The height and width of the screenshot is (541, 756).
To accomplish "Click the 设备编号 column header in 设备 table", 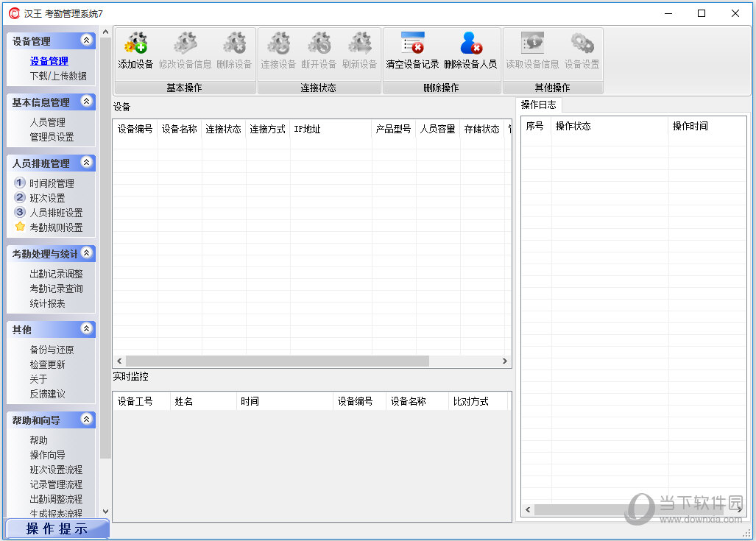I will coord(135,130).
